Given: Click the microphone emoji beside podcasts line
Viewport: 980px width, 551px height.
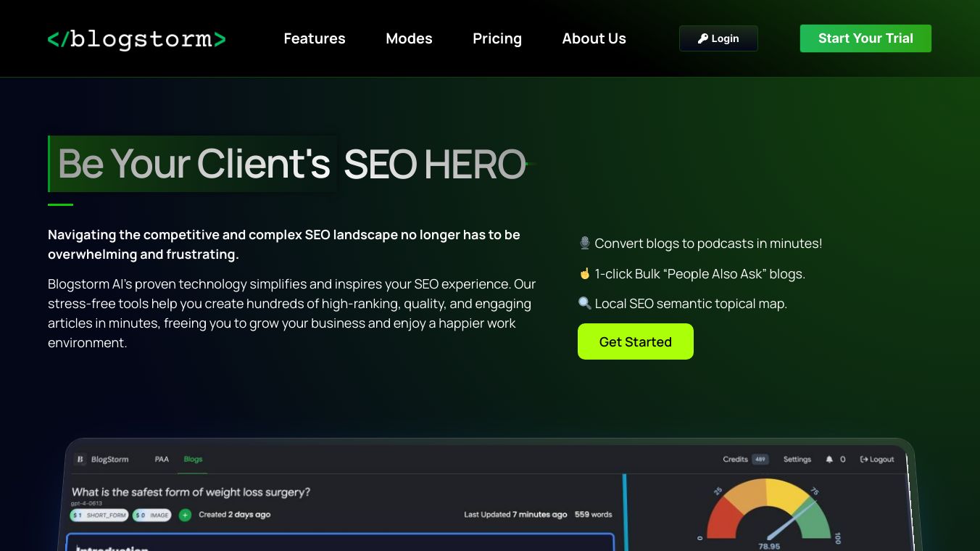Looking at the screenshot, I should pyautogui.click(x=585, y=244).
